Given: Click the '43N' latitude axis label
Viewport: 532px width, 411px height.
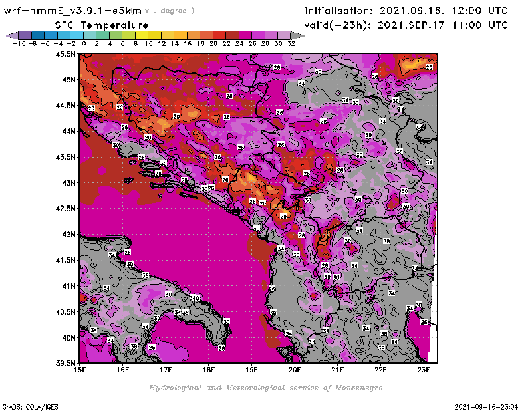Looking at the screenshot, I should [68, 183].
